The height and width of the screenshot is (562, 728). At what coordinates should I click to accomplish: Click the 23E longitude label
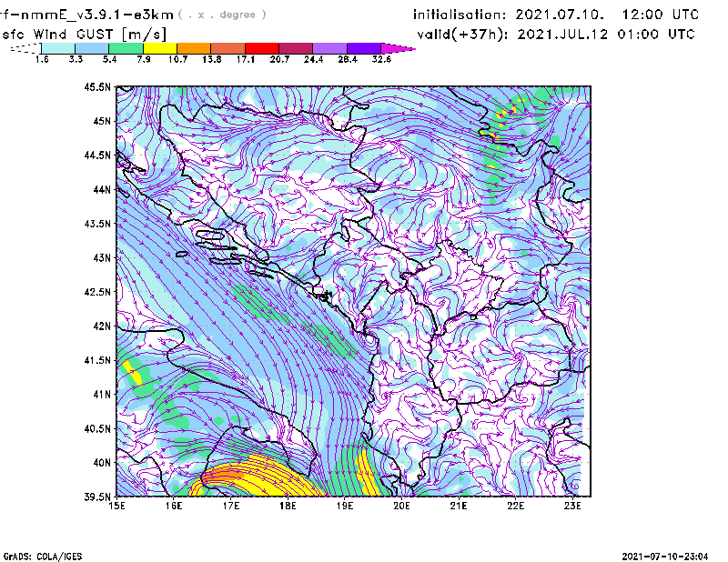pos(572,506)
